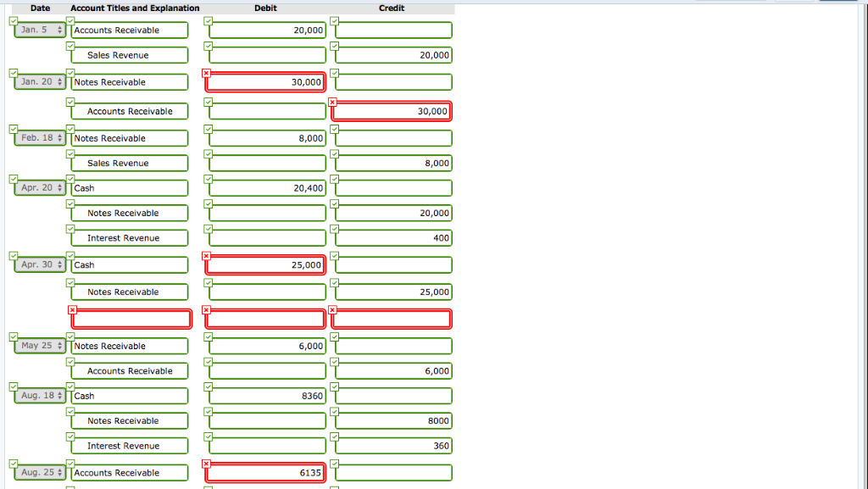Click the stepper arrow on Feb. 18 date selector
The image size is (868, 489).
[x=59, y=137]
